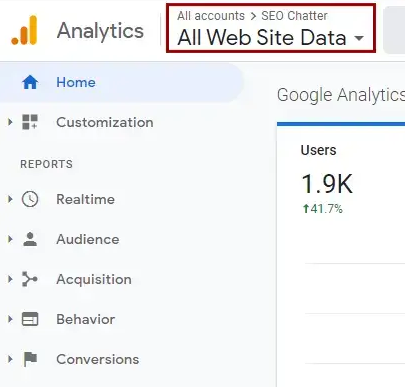Screen dimensions: 405x387
Task: Click the SEO Chatter breadcrumb
Action: [x=294, y=16]
